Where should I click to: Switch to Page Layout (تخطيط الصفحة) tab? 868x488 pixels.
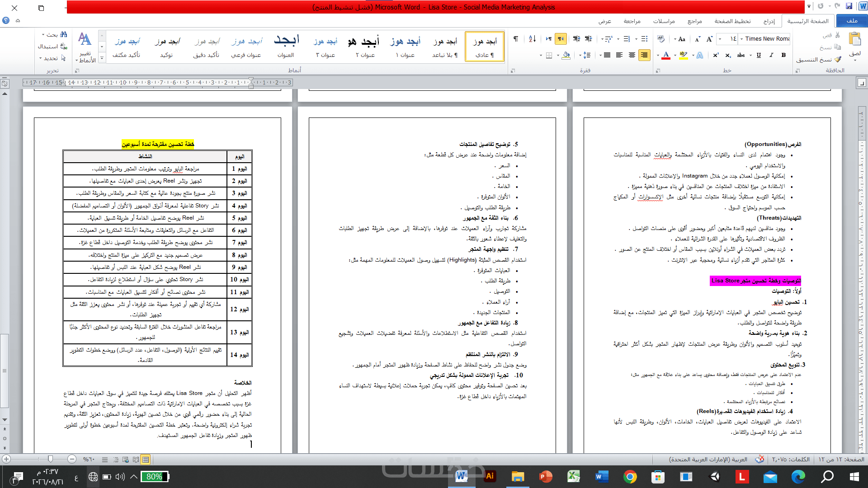[732, 21]
